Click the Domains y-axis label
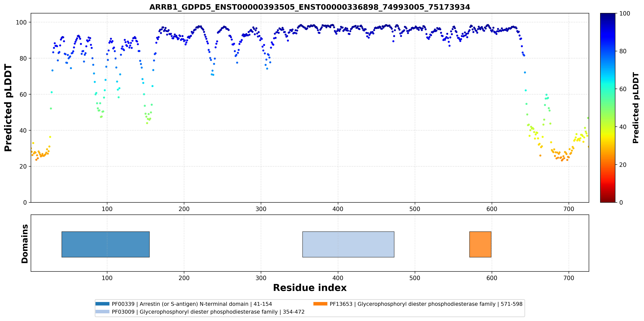644x321 pixels. coord(25,243)
